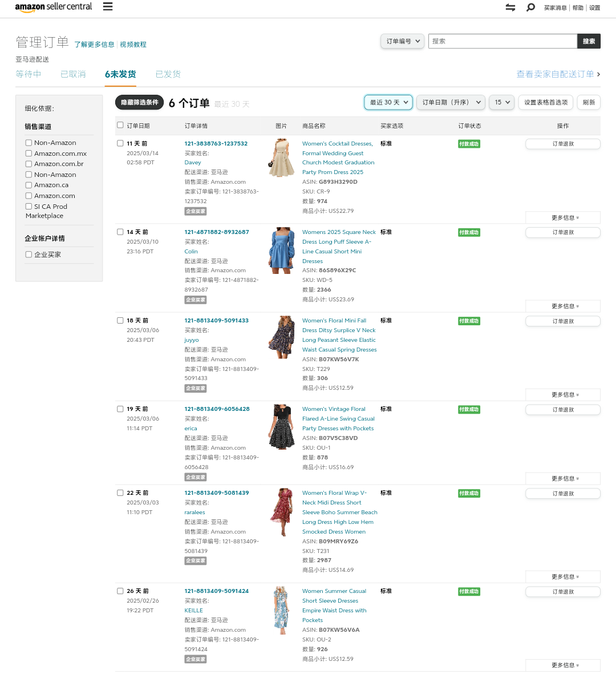This screenshot has width=616, height=674.
Task: Enable the 企业买家 filter checkbox
Action: (x=29, y=255)
